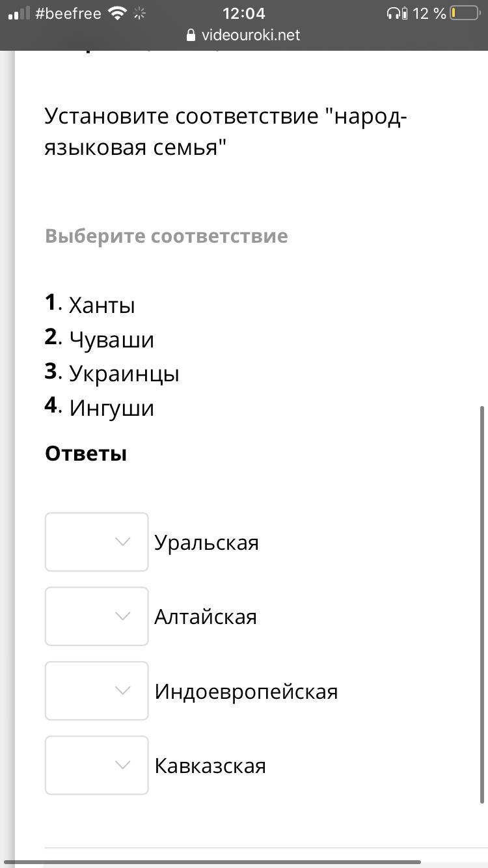
Task: Click the vertical page scrollbar
Action: pyautogui.click(x=482, y=605)
